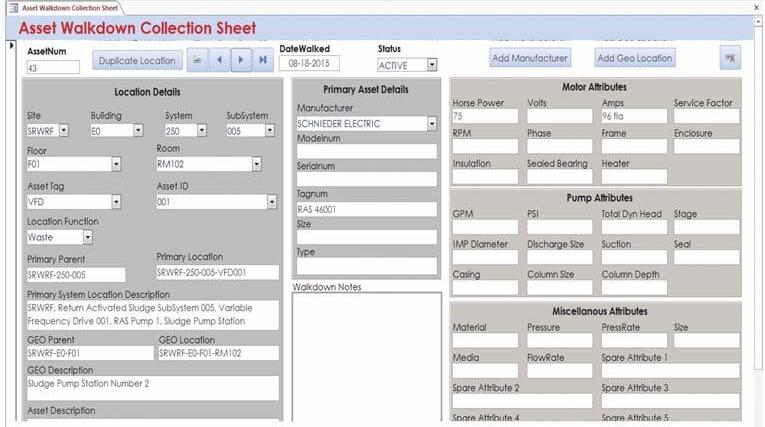Click the FlowRate input field
Viewport: 765px width, 427px height.
coord(560,370)
